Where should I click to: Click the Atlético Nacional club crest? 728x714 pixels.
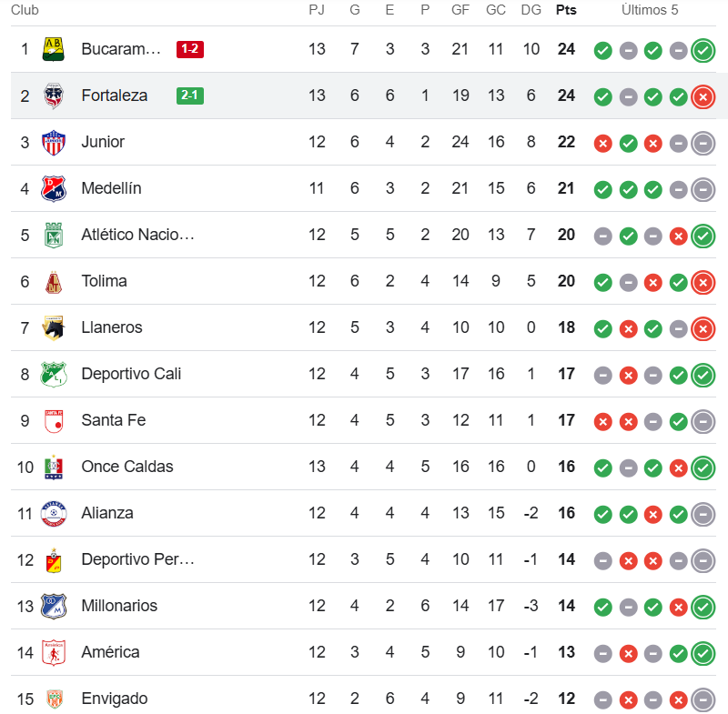click(x=54, y=235)
